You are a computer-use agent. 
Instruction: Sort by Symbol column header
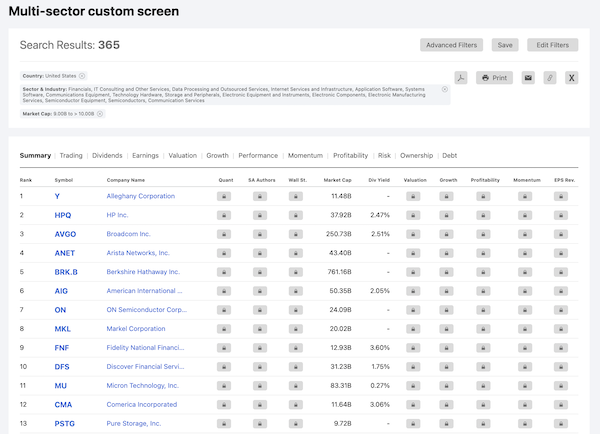[x=64, y=180]
